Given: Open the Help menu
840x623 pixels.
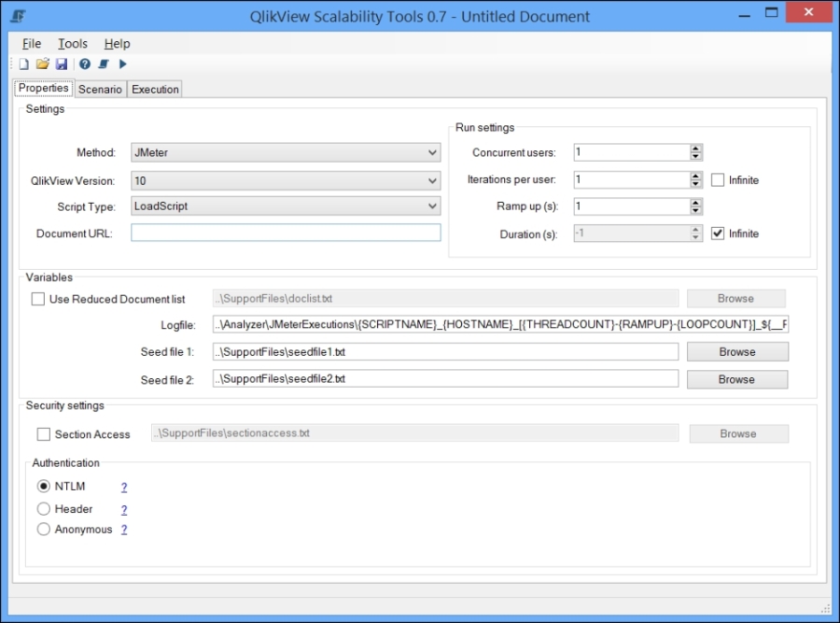Looking at the screenshot, I should [x=117, y=43].
